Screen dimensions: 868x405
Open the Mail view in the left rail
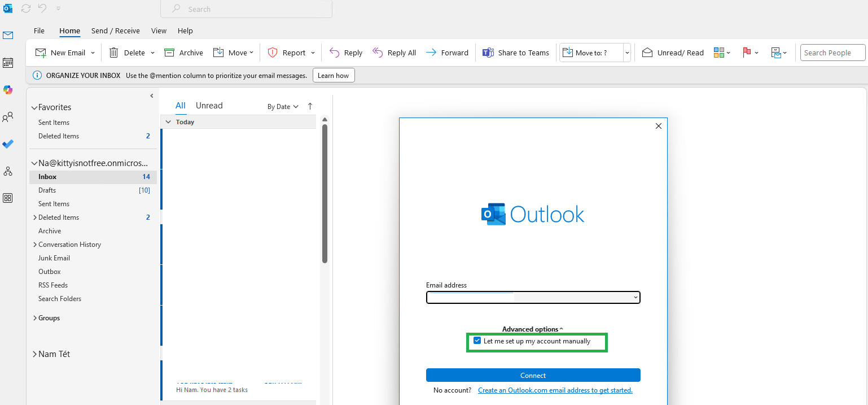[8, 36]
